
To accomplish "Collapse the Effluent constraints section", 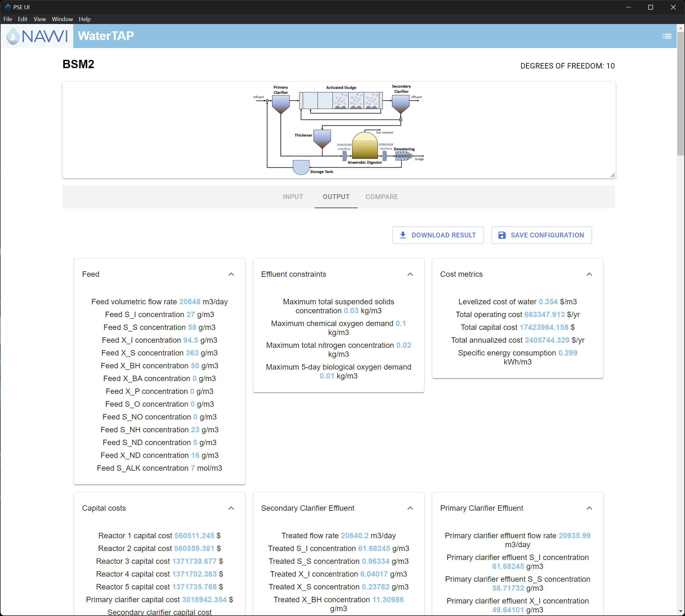I will coord(410,274).
